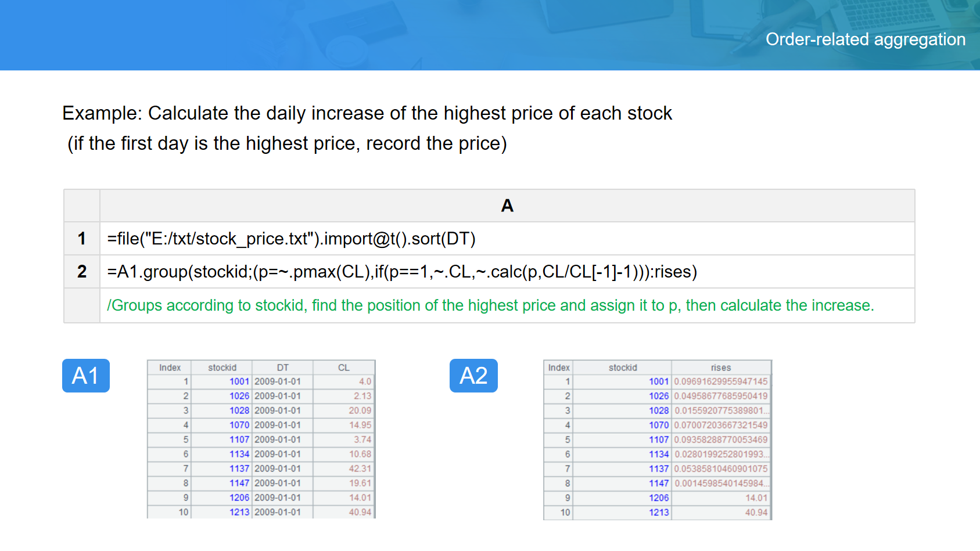Image resolution: width=980 pixels, height=551 pixels.
Task: Click the DT column header
Action: (283, 368)
